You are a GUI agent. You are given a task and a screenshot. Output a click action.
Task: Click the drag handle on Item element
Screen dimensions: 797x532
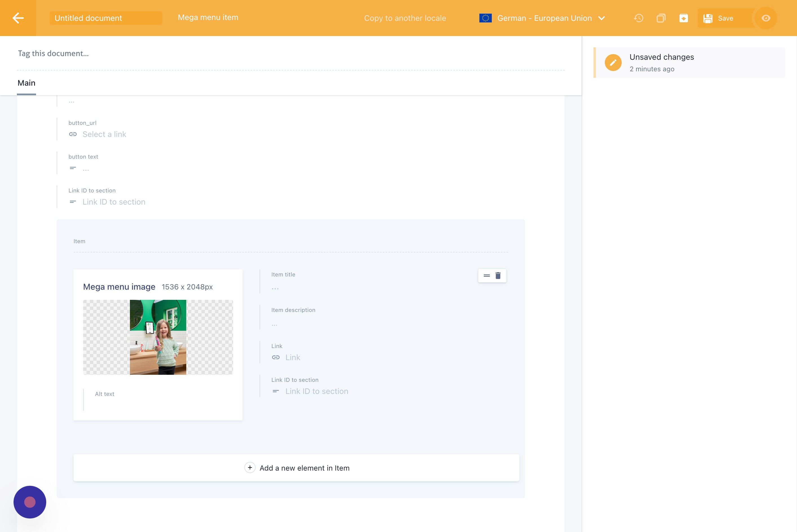coord(486,276)
